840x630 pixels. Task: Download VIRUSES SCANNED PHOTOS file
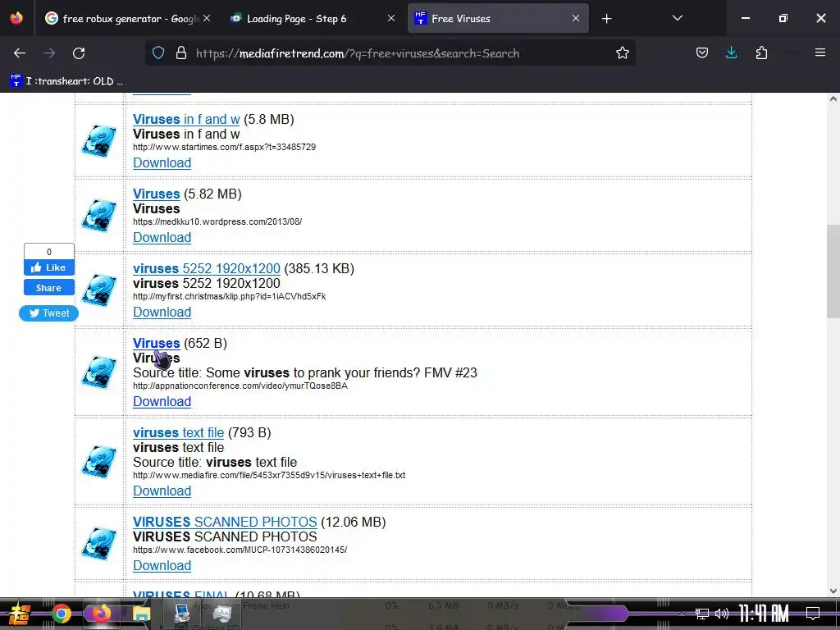pos(162,566)
